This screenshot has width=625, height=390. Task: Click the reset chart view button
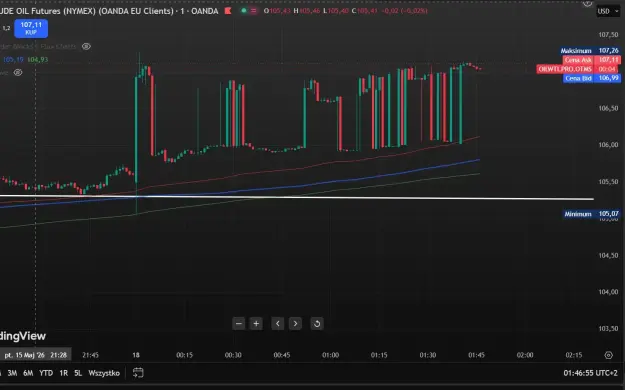317,323
